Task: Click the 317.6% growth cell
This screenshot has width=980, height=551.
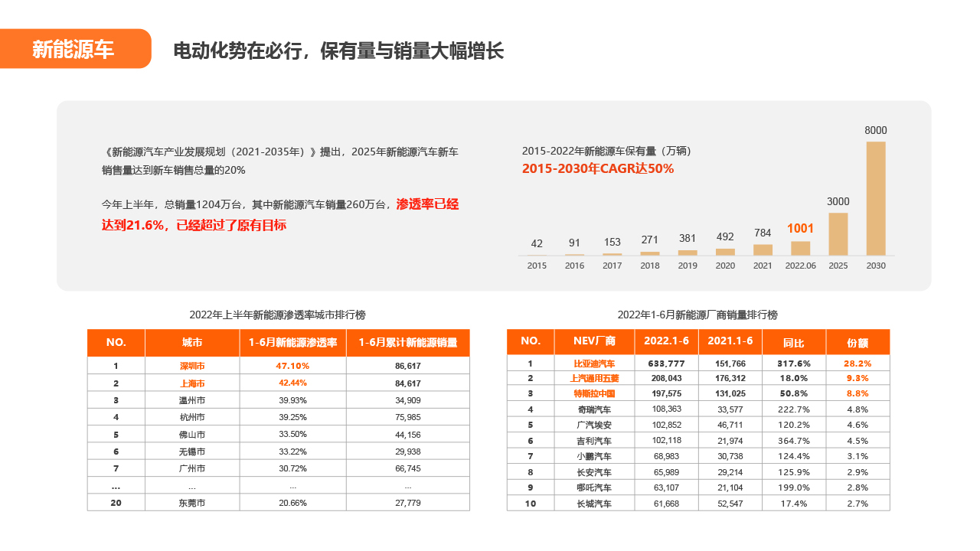Action: pyautogui.click(x=794, y=364)
